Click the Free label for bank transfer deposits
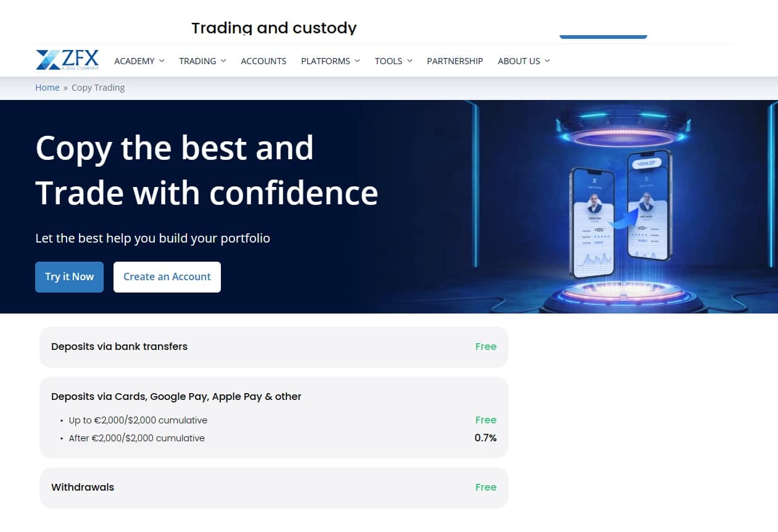The image size is (778, 532). click(x=486, y=346)
